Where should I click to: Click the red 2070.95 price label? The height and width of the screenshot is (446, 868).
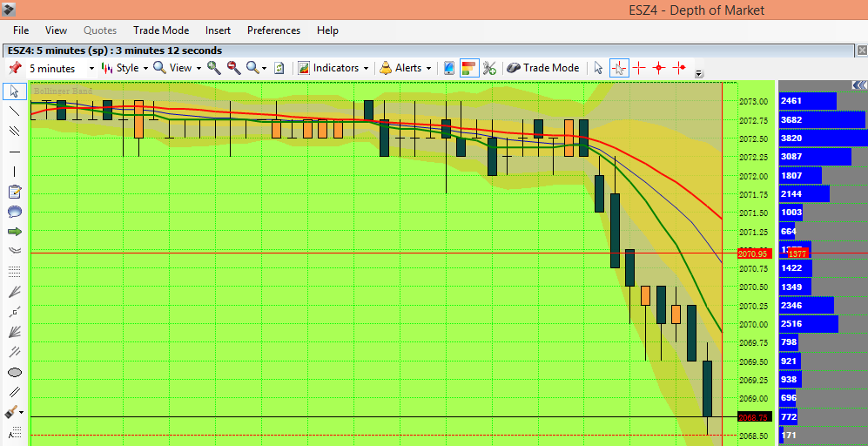click(x=753, y=253)
